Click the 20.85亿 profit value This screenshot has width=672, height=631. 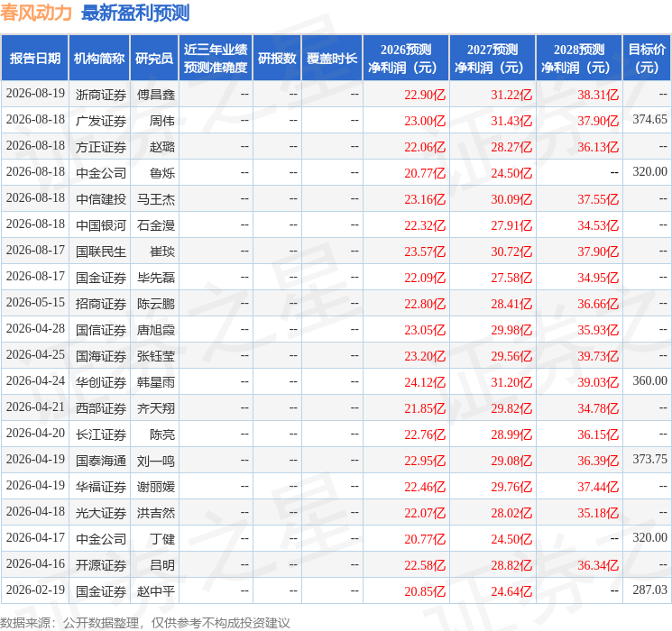425,591
